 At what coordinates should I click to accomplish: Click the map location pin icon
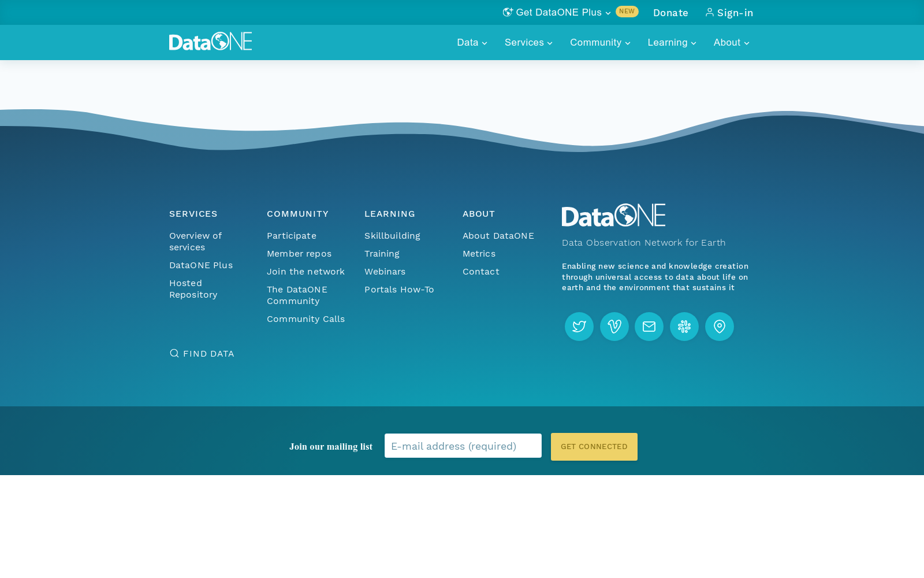720,327
